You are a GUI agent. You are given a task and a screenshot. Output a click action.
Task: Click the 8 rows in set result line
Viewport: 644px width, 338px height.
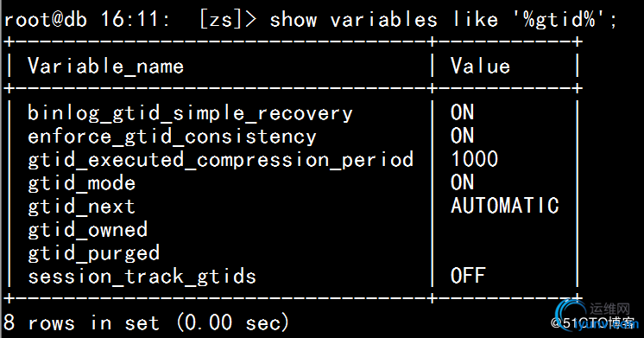146,322
